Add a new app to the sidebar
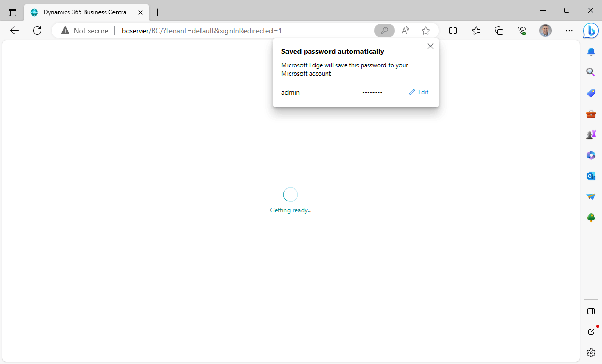Viewport: 602px width, 364px height. pos(591,240)
